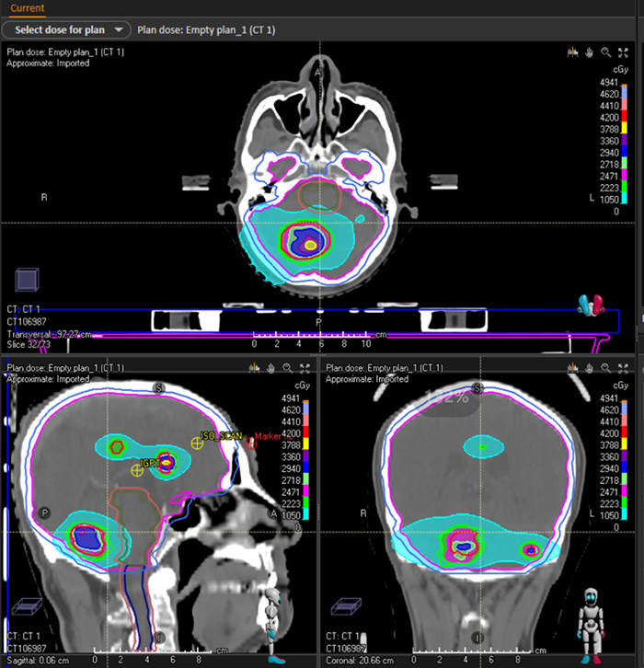
Task: Click the red 4200 cGy swatch in the transversal legend
Action: tap(626, 118)
